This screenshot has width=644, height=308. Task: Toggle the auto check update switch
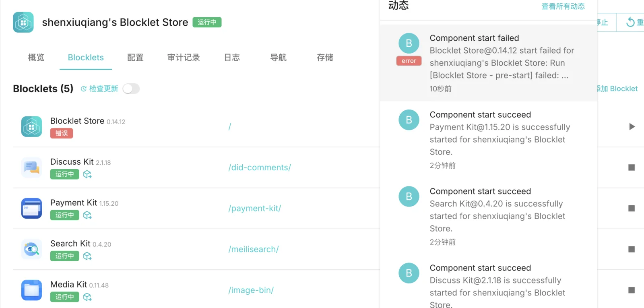[131, 89]
